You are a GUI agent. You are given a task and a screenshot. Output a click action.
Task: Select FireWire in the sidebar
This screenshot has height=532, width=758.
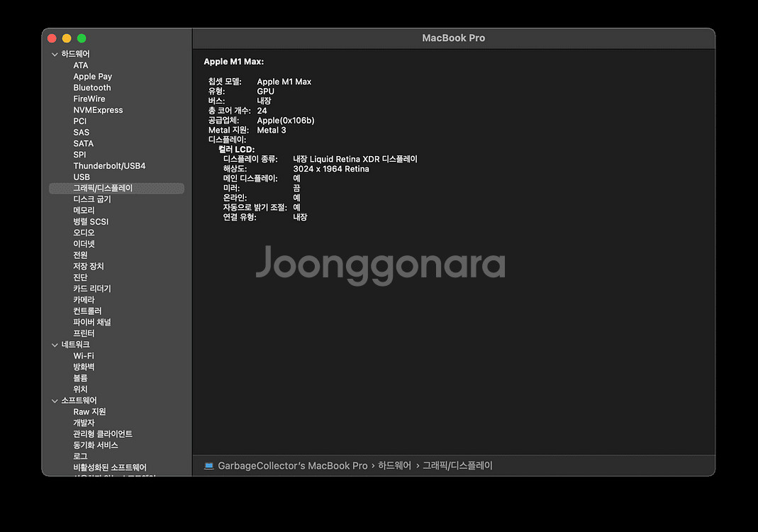point(89,99)
